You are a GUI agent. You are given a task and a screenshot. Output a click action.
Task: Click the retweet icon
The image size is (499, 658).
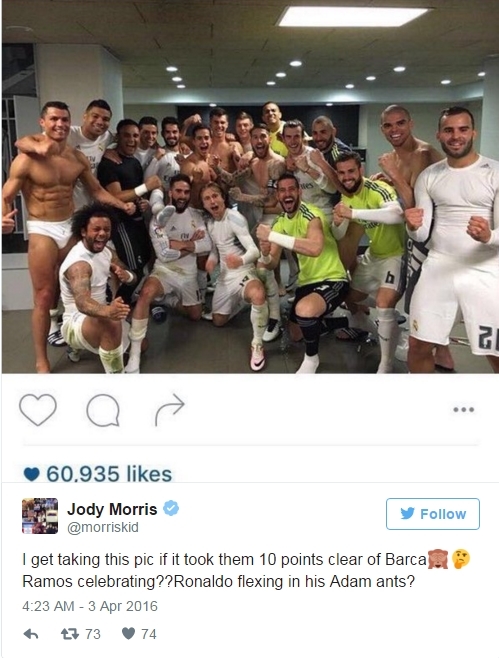[70, 633]
